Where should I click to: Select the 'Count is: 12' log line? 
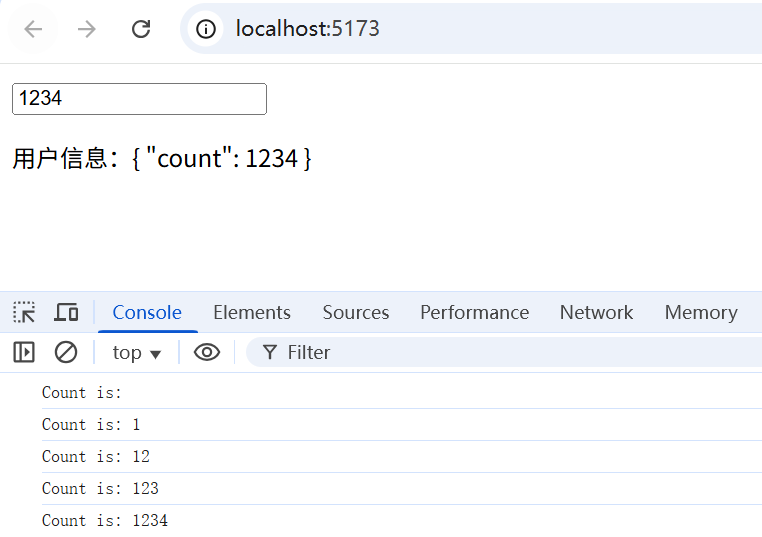pos(401,456)
